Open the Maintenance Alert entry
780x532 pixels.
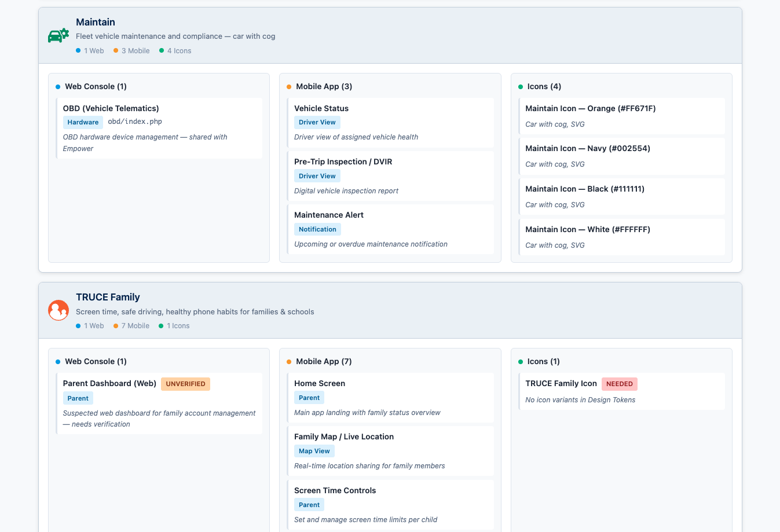pos(390,229)
